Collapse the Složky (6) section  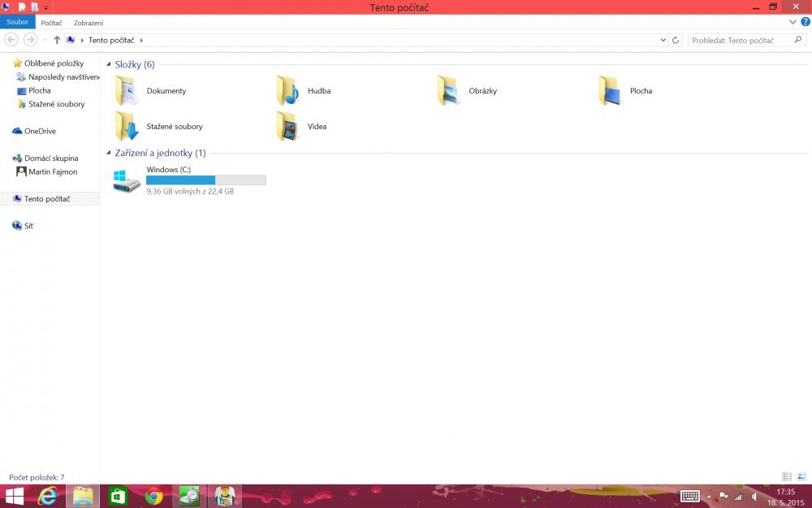(x=109, y=64)
